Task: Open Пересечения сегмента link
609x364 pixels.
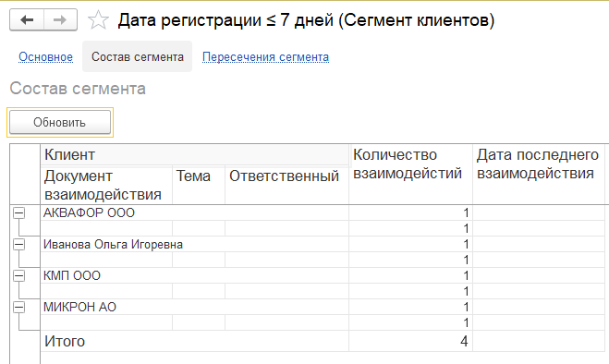Action: pyautogui.click(x=265, y=56)
